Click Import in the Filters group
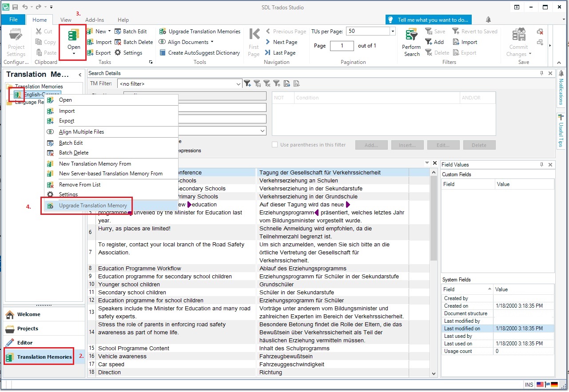Viewport: 569px width, 392px height. click(465, 42)
